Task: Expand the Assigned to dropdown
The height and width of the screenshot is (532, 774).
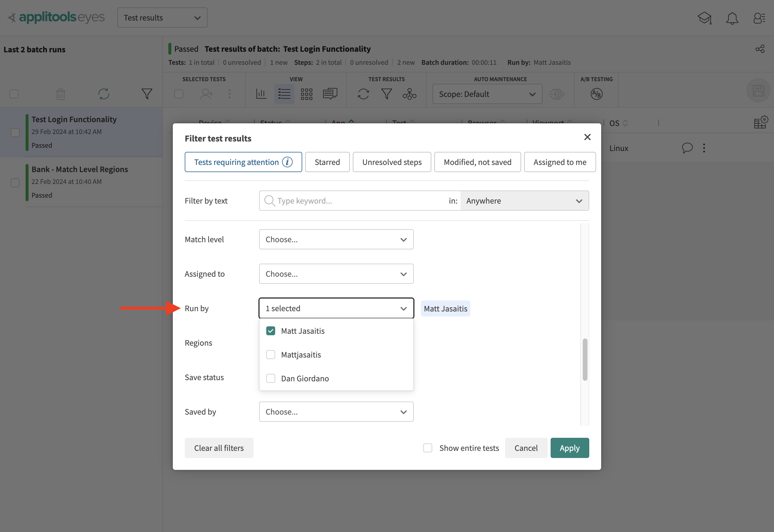Action: (x=336, y=274)
